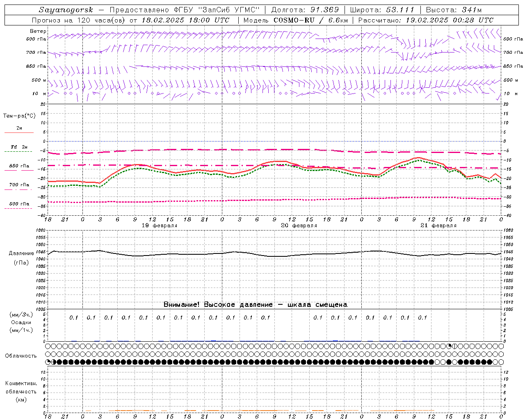The width and height of the screenshot is (525, 420).
Task: Click the Рассчитано: 19.02.2025 00:28 UTC timestamp
Action: coord(426,20)
